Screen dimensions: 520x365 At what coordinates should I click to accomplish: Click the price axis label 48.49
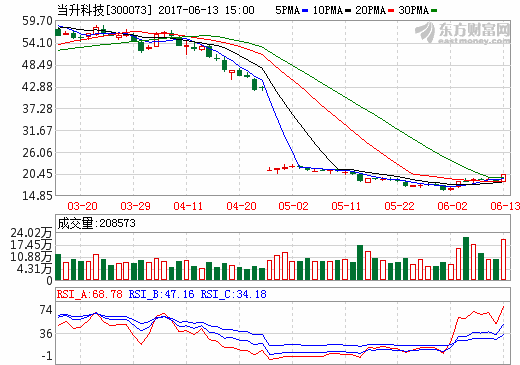pos(37,65)
